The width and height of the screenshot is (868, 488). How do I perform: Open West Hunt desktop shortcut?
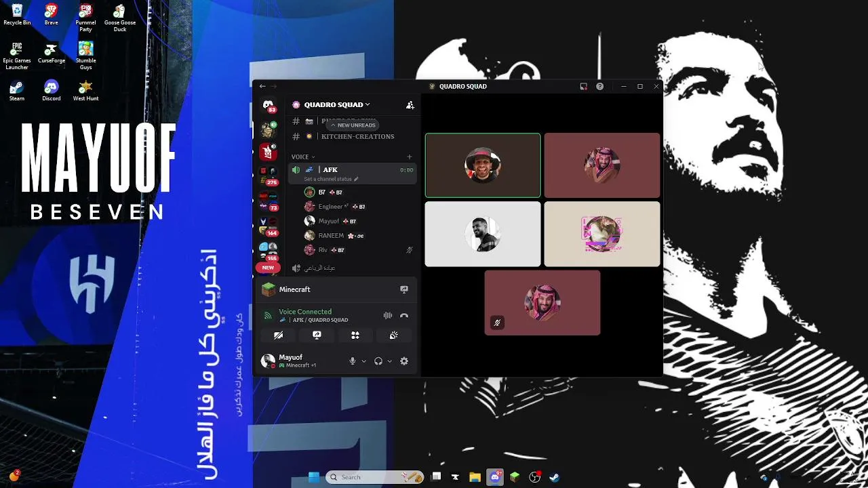point(85,91)
